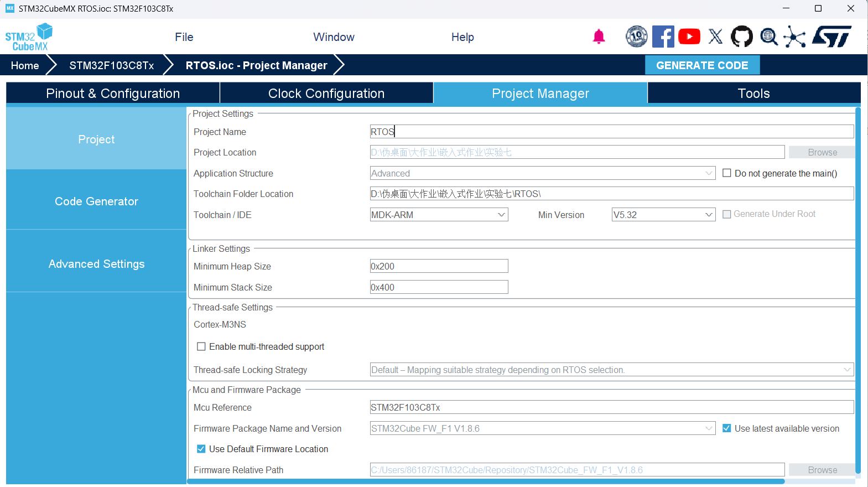
Task: Click the Mcu and Firmware Package title
Action: tap(247, 390)
